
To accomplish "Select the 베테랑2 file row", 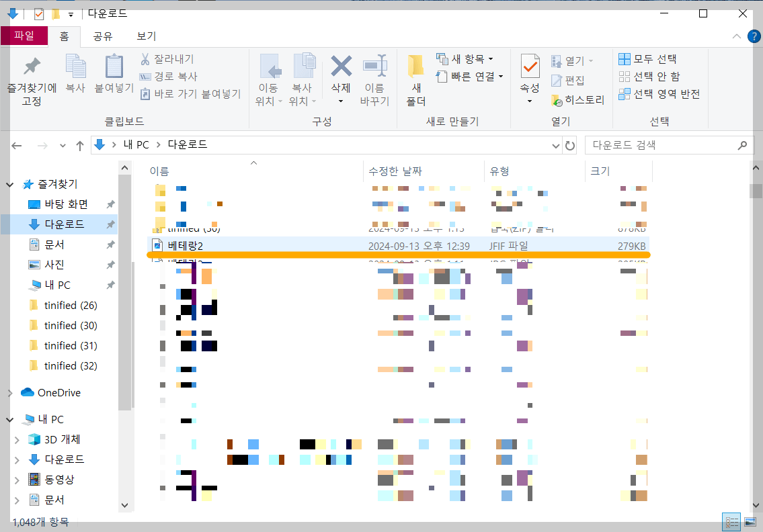I will pos(399,246).
